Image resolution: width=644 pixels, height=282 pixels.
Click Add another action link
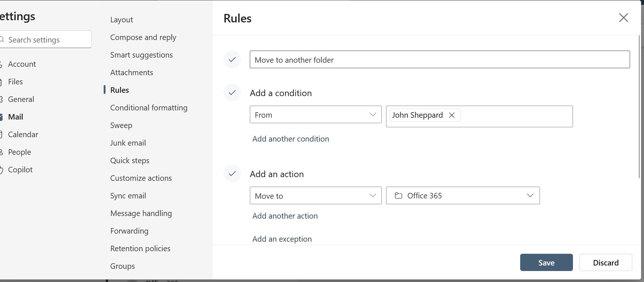pyautogui.click(x=285, y=216)
